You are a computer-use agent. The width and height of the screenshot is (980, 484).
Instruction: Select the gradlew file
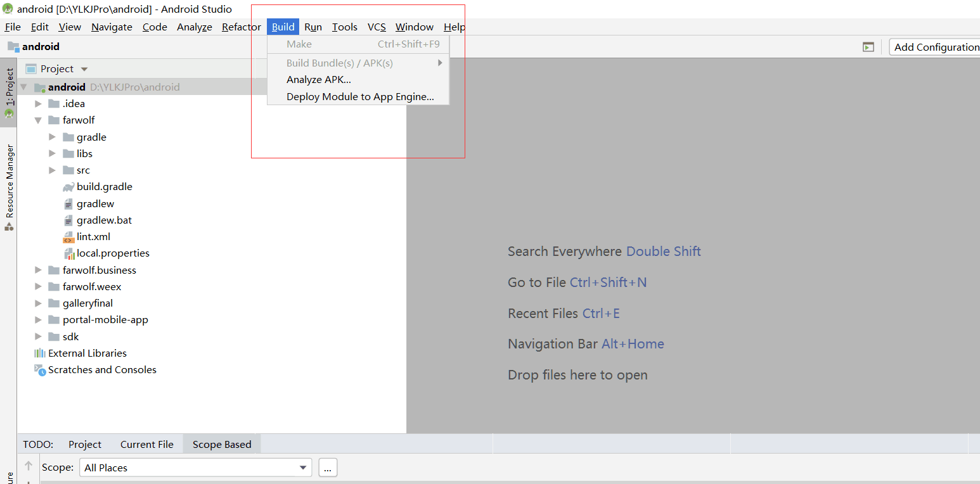click(95, 203)
